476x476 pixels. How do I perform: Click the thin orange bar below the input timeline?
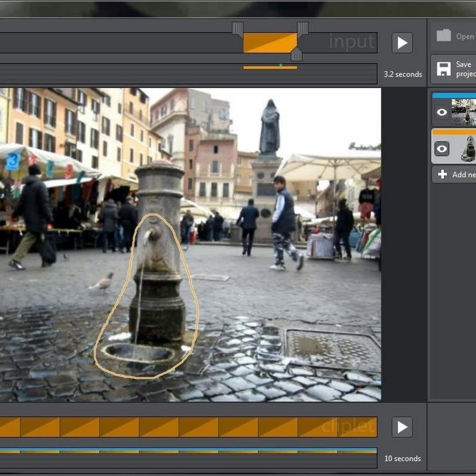pos(270,68)
